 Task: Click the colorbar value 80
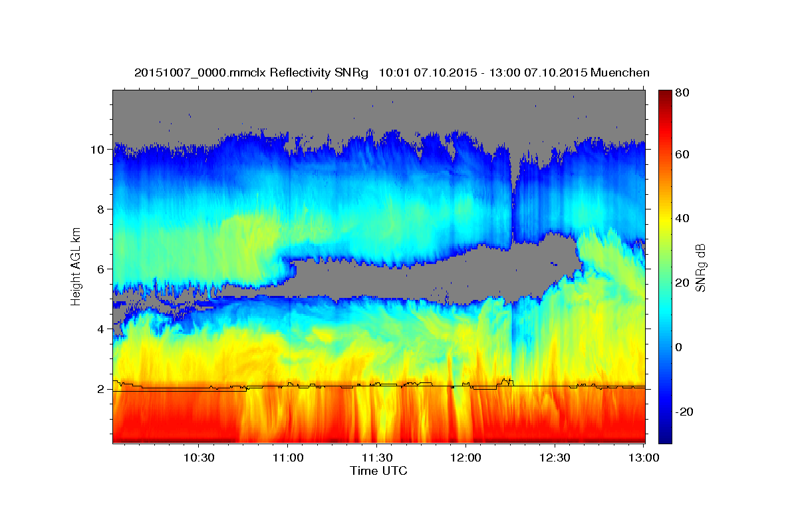click(684, 93)
